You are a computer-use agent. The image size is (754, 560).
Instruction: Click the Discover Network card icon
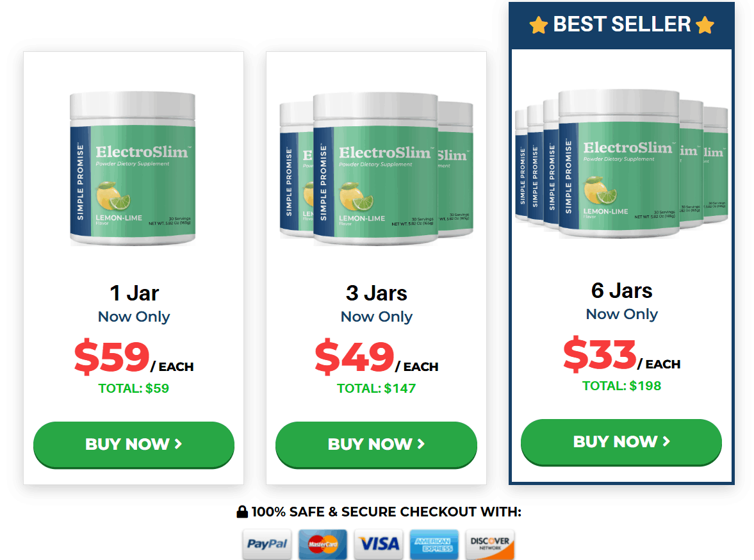click(x=490, y=544)
